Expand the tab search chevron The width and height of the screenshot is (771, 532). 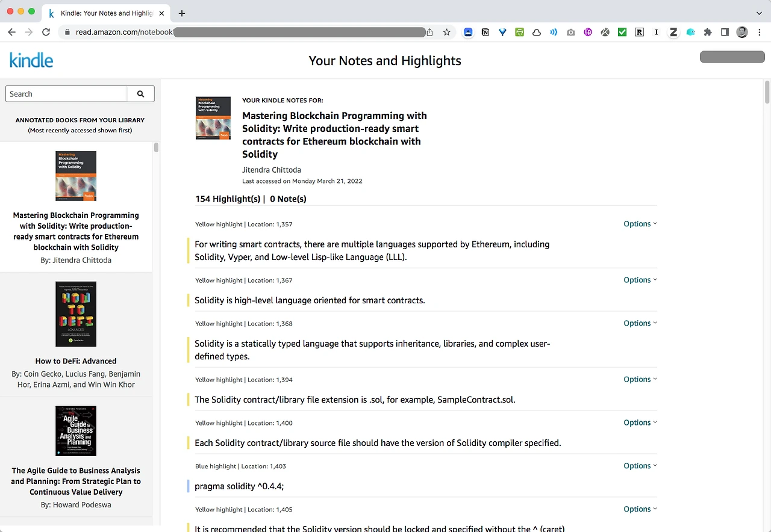coord(759,13)
